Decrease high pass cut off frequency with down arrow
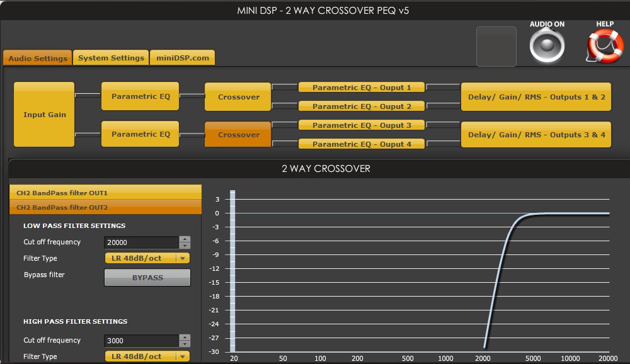Image resolution: width=630 pixels, height=364 pixels. 185,344
